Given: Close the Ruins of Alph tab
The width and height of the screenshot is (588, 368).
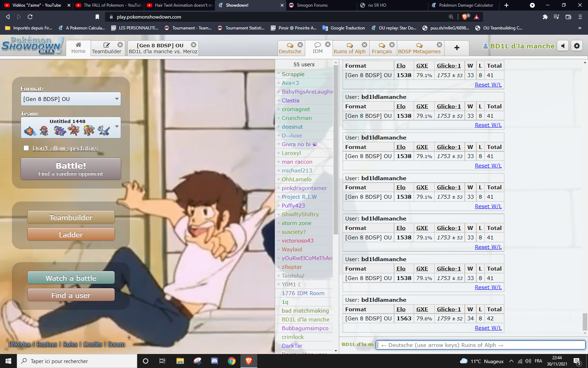Looking at the screenshot, I should (x=364, y=45).
